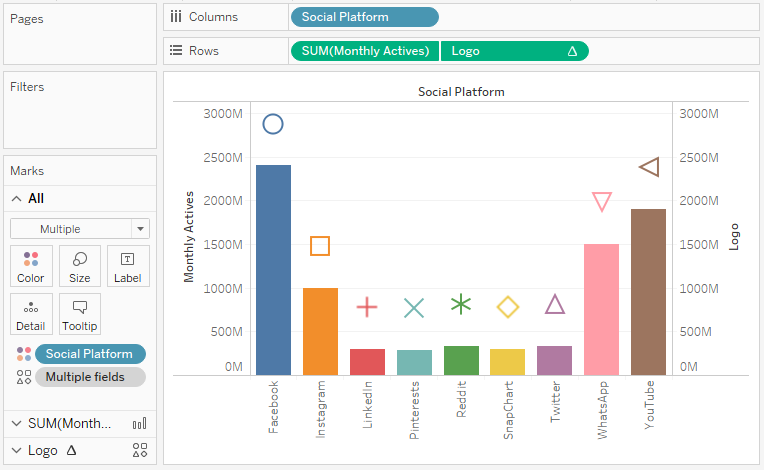Click the yellow diamond mark above SnapChart

point(508,307)
